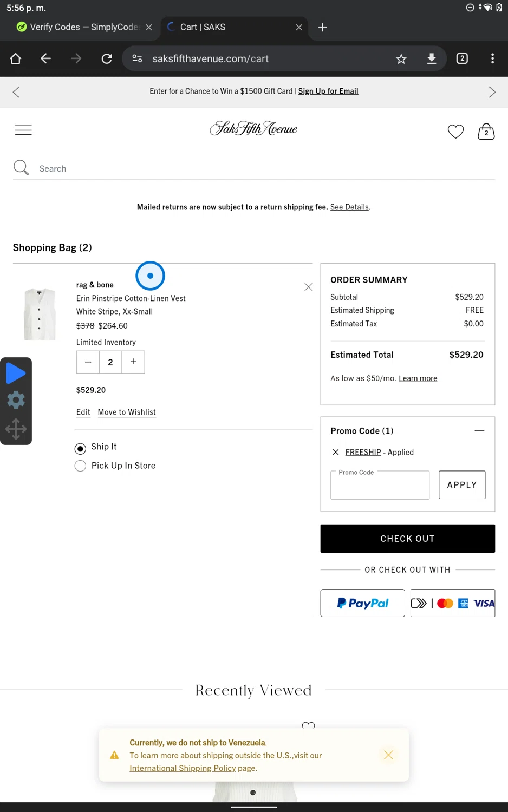Go to browser home page
The image size is (508, 812).
[16, 59]
